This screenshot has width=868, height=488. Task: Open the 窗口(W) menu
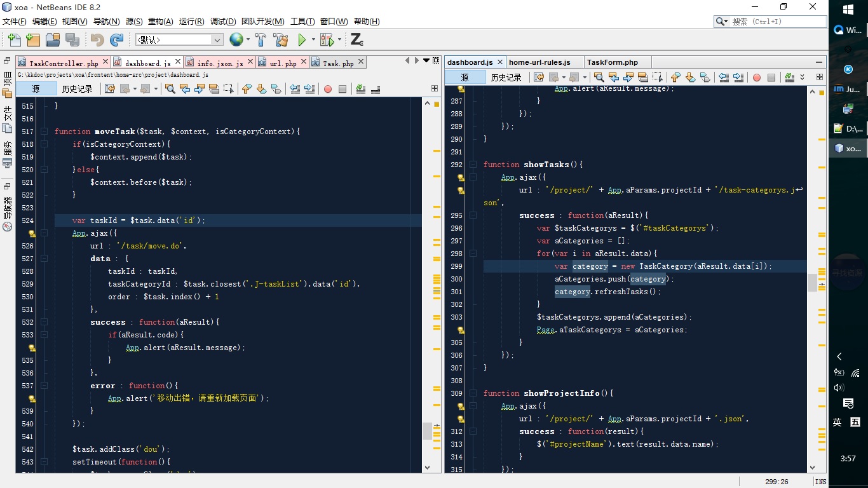coord(334,22)
